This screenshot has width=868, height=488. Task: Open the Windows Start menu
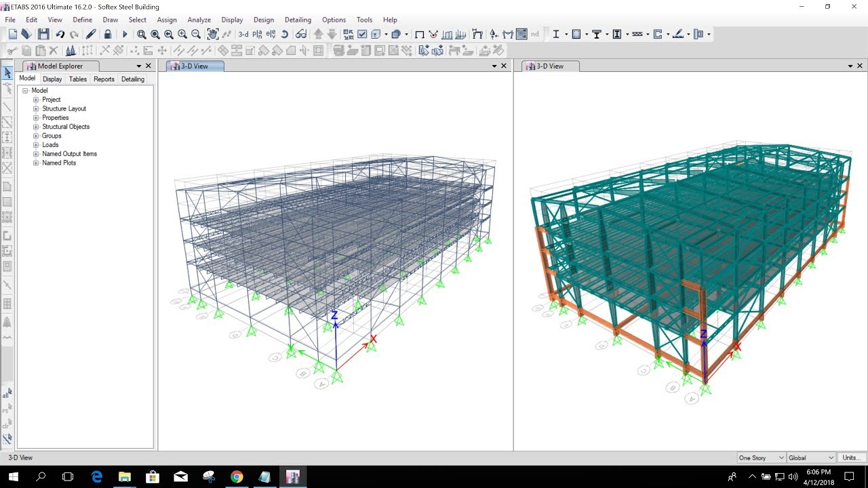(x=14, y=476)
